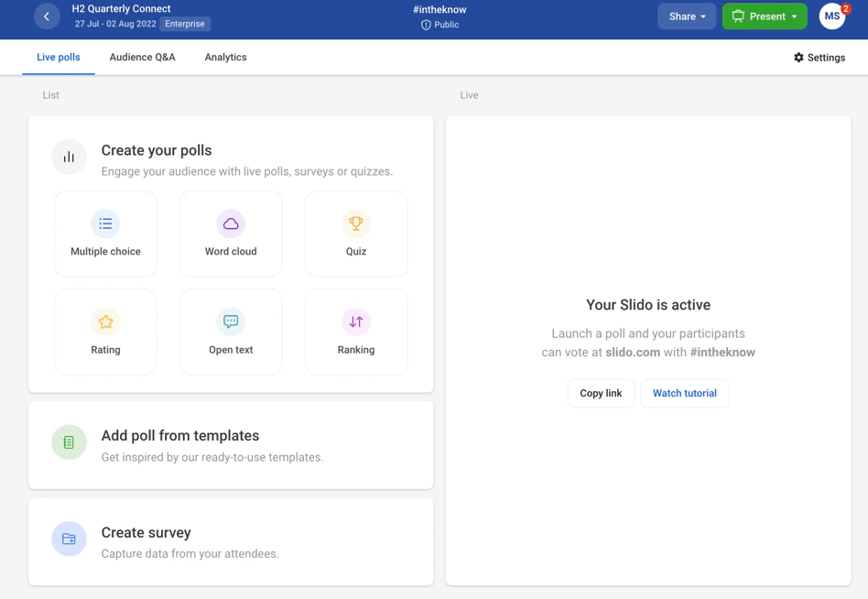Click 'Get inspired by our ready-to-use templates' text
This screenshot has width=868, height=599.
tap(212, 457)
